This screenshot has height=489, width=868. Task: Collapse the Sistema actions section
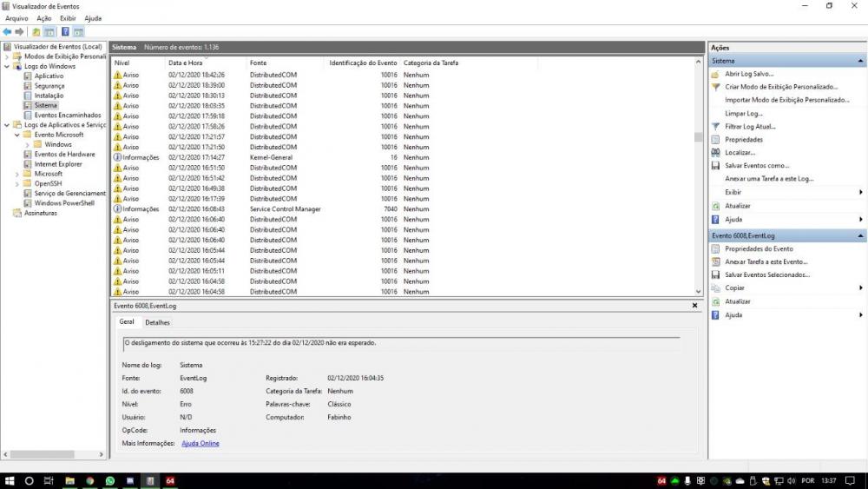point(860,61)
